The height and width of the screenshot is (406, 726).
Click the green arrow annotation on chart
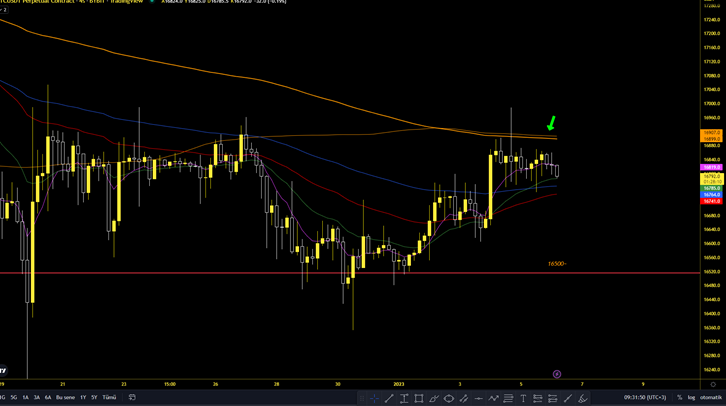(550, 124)
